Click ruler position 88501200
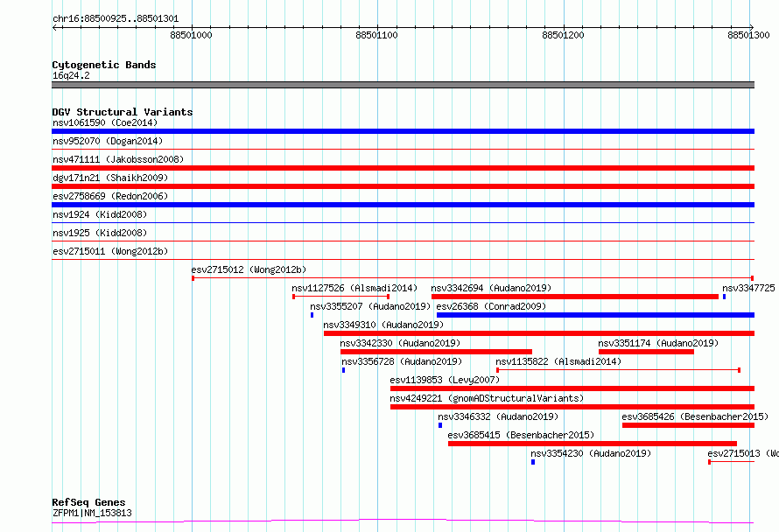The image size is (779, 532). [x=563, y=35]
